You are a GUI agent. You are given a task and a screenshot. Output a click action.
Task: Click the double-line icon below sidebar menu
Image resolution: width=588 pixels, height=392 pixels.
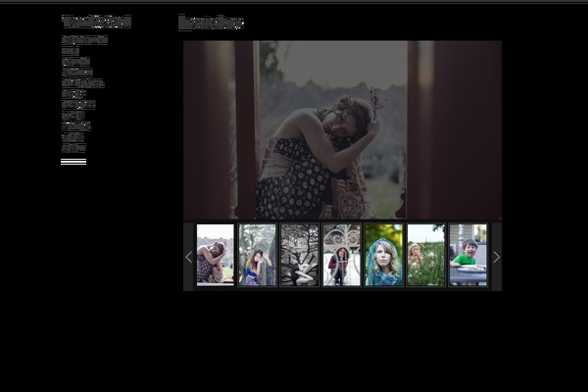click(73, 162)
